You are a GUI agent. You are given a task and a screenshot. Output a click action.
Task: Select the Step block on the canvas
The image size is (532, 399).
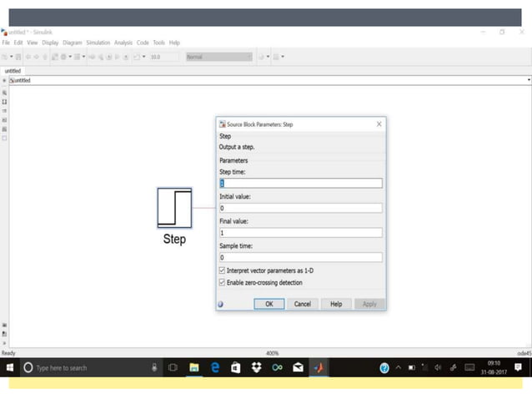(x=174, y=208)
